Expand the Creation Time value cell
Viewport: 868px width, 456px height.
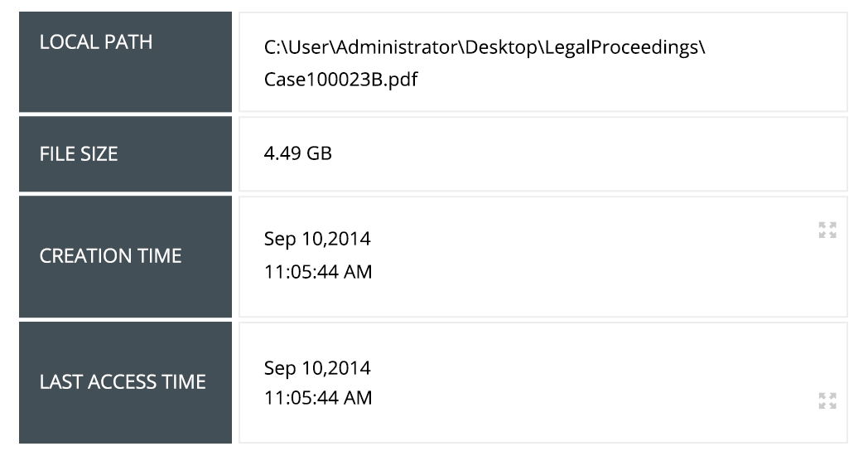pos(827,230)
